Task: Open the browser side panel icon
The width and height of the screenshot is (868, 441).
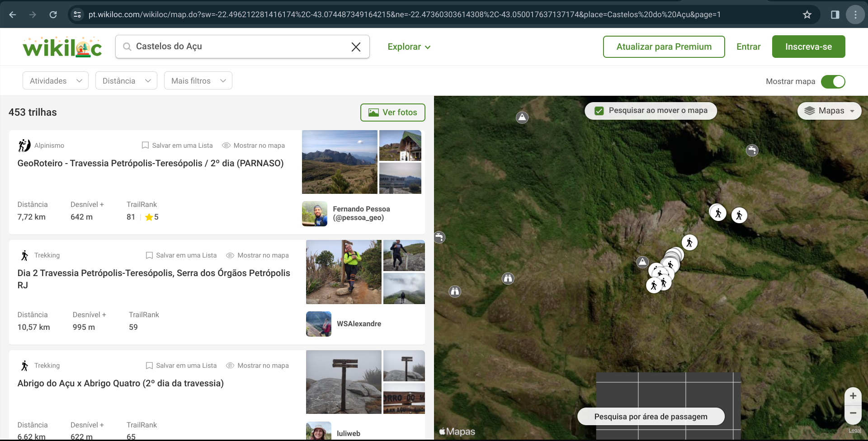Action: click(835, 14)
